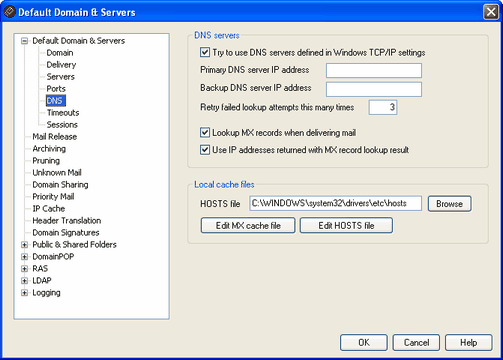Select Delivery in the tree

[61, 65]
